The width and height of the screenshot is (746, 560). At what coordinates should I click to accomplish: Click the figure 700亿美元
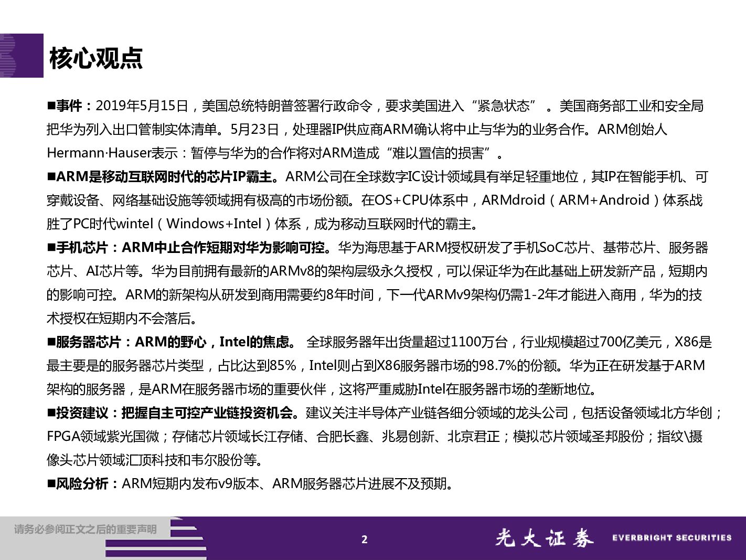tap(631, 342)
